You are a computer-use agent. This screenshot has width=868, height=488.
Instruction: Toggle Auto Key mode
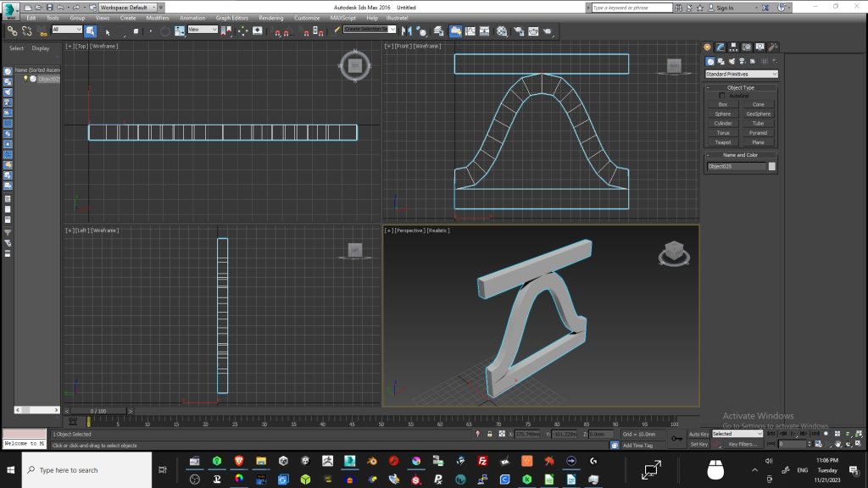(698, 435)
